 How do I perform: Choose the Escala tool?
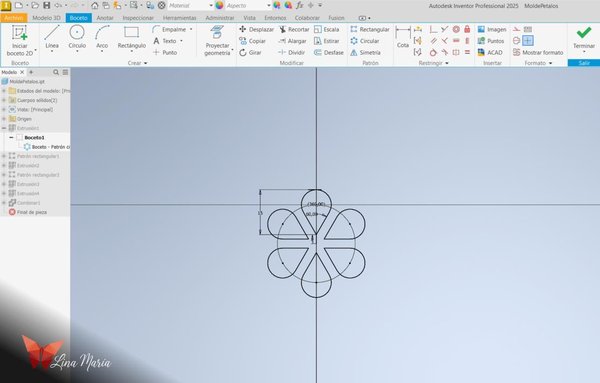326,29
